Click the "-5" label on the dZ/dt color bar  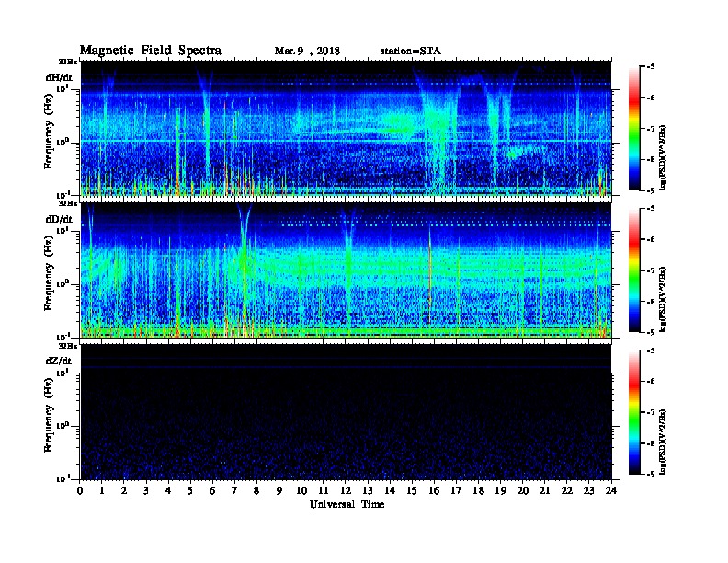point(651,350)
